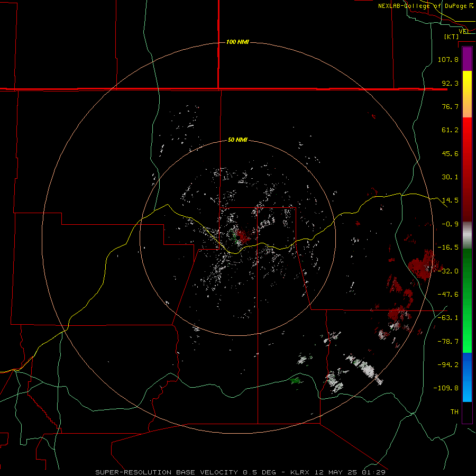Click the 92.3 scale value
This screenshot has width=476, height=476.
click(450, 83)
